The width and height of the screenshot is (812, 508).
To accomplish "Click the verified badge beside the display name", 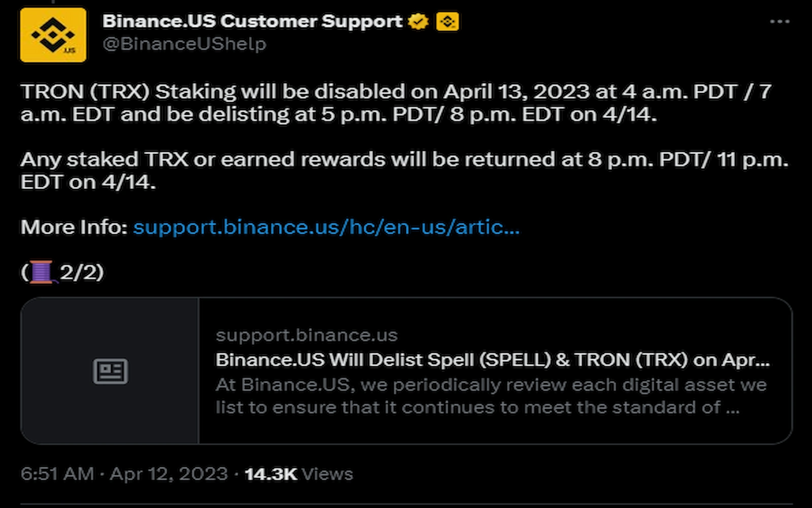I will coord(417,21).
